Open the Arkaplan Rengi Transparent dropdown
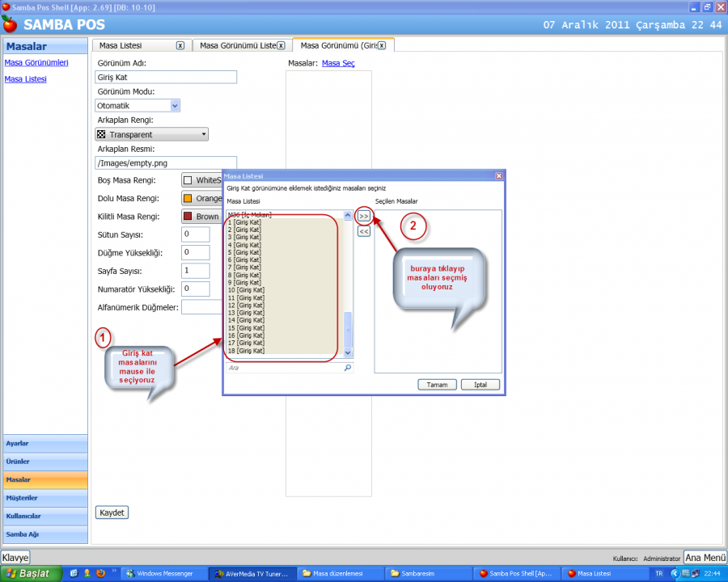This screenshot has width=728, height=582. click(151, 135)
